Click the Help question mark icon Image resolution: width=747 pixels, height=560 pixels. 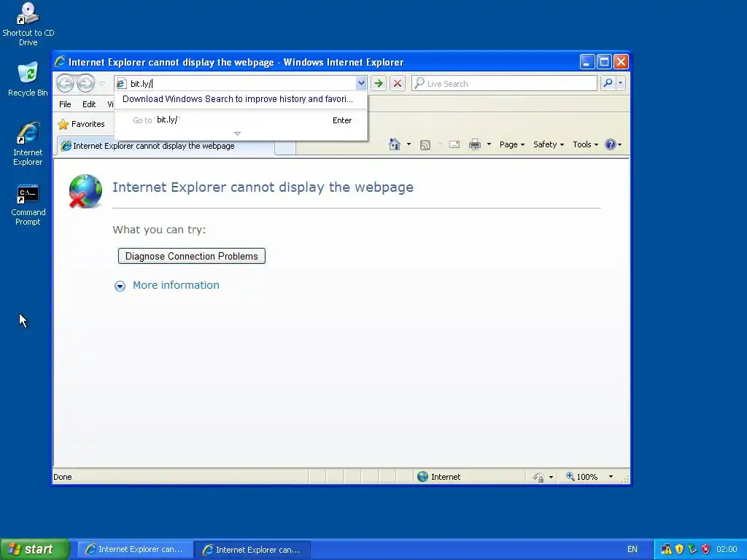(x=611, y=144)
